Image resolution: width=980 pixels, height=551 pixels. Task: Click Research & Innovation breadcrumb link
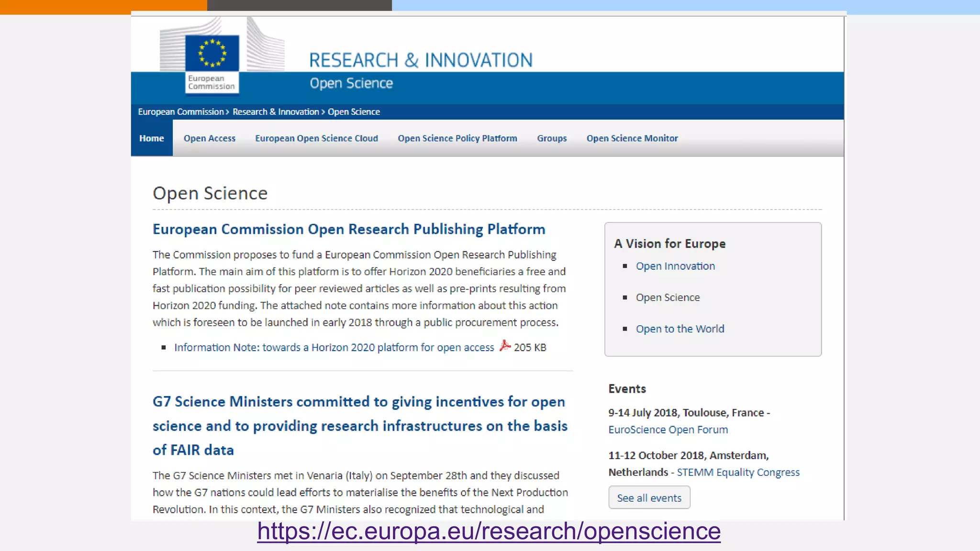(276, 111)
